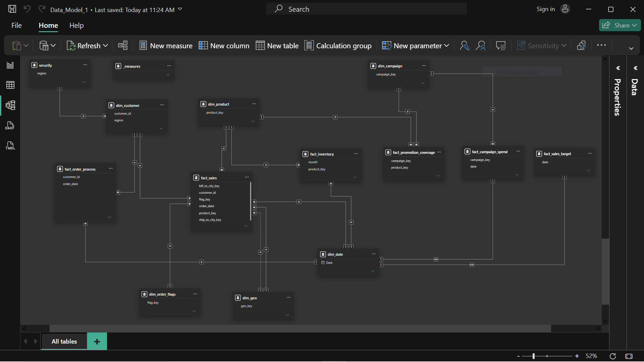Click the Undo arrow icon
The height and width of the screenshot is (362, 644).
27,9
